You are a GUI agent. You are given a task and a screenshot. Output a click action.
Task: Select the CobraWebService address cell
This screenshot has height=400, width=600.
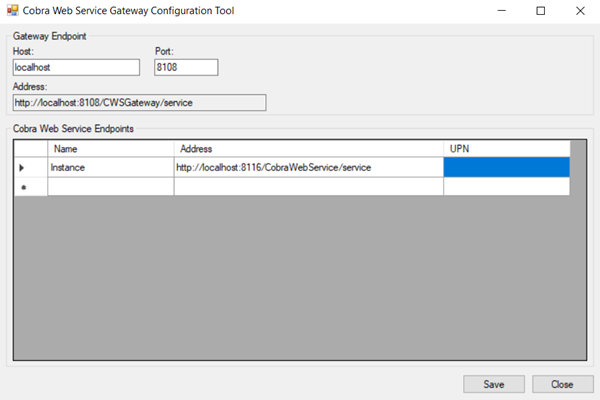tap(308, 167)
